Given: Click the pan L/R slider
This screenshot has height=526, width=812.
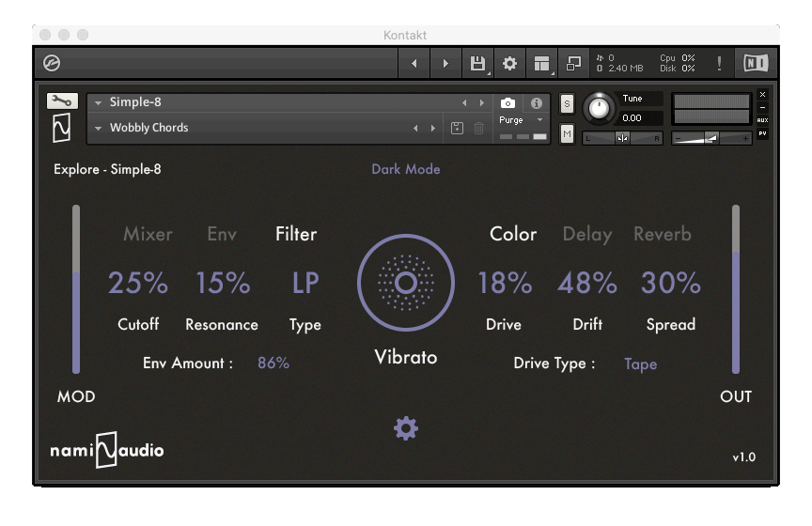Looking at the screenshot, I should click(622, 138).
